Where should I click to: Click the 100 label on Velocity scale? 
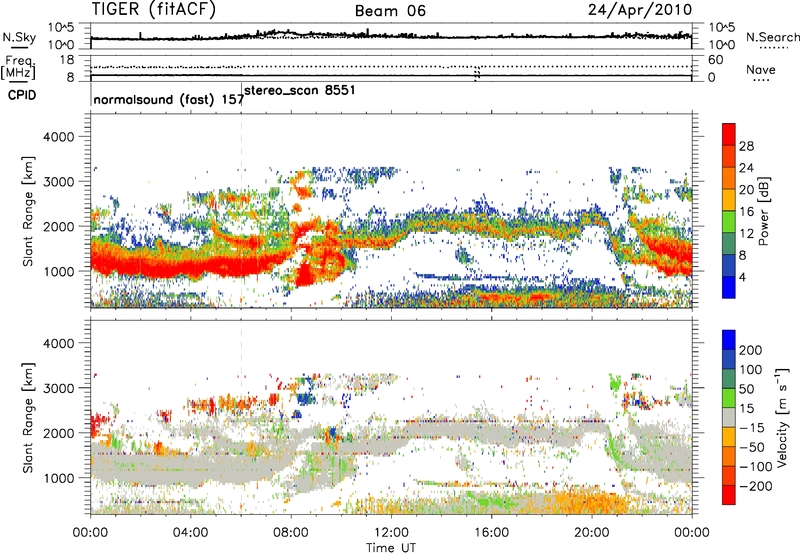[x=751, y=370]
